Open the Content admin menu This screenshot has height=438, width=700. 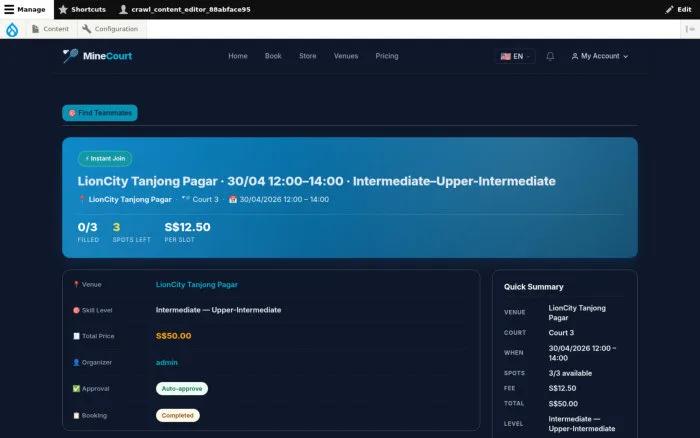point(50,29)
